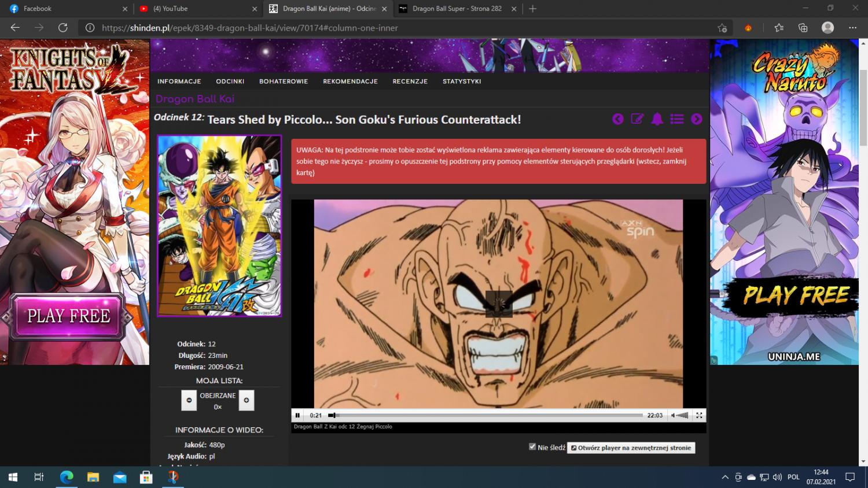Add this page to favorites star
The width and height of the screenshot is (868, 488).
[x=722, y=28]
